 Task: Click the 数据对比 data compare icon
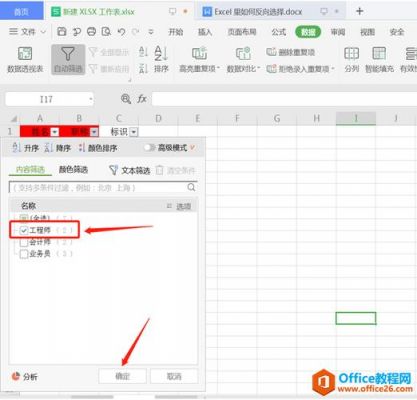click(x=243, y=53)
